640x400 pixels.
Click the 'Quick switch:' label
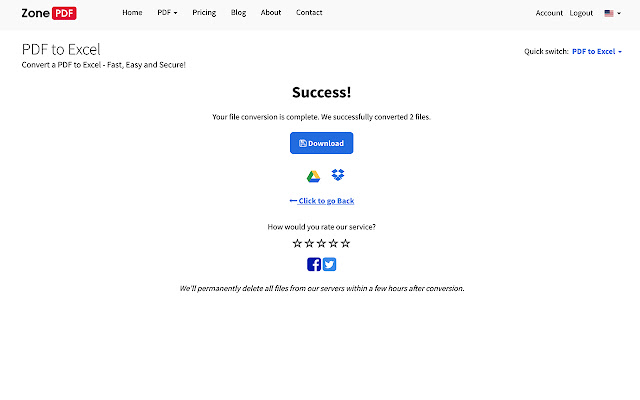[x=546, y=51]
